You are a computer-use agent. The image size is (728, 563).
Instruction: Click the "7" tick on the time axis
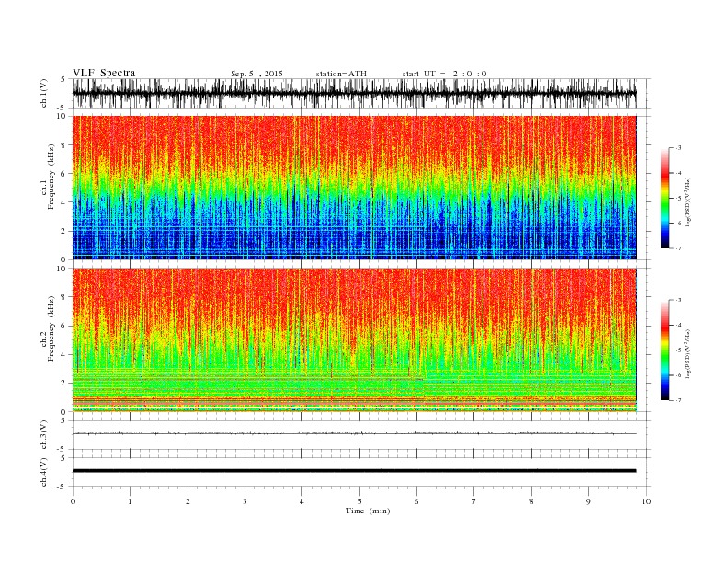[x=474, y=501]
